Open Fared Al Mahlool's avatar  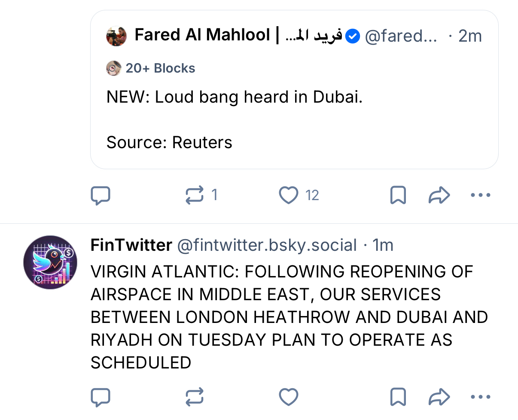click(116, 36)
